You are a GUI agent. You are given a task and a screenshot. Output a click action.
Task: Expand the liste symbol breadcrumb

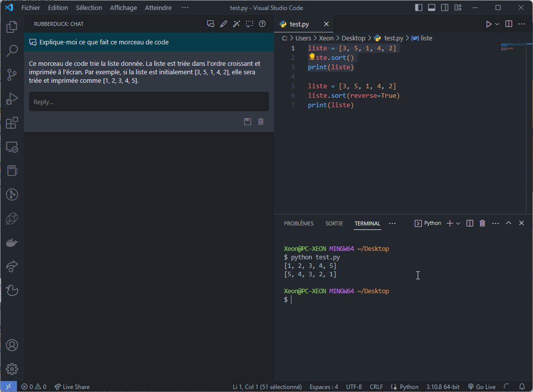422,38
